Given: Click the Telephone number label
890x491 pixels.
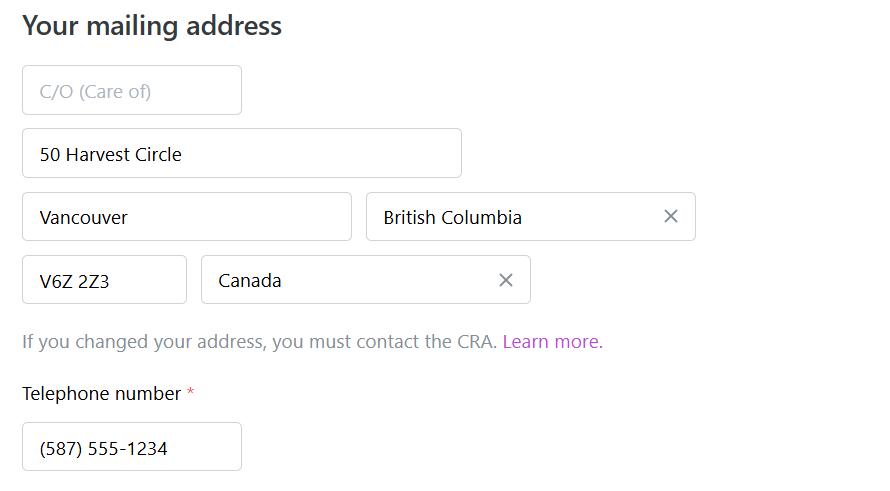Looking at the screenshot, I should coord(101,394).
